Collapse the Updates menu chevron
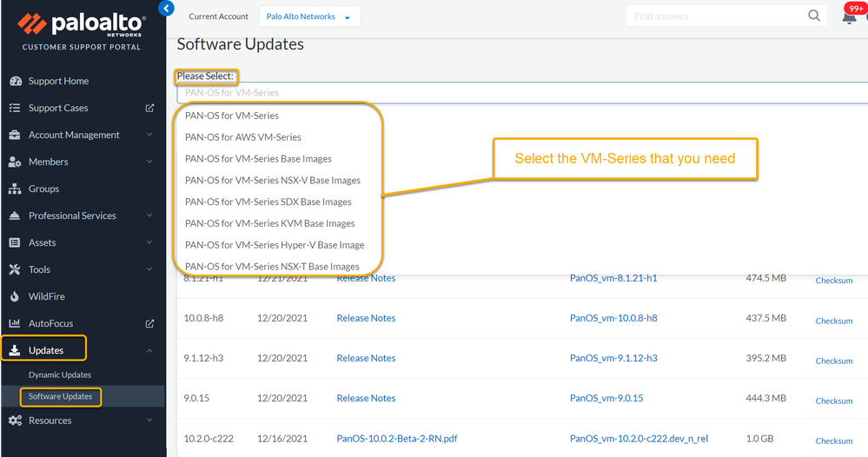Viewport: 868px width, 457px height. tap(149, 350)
